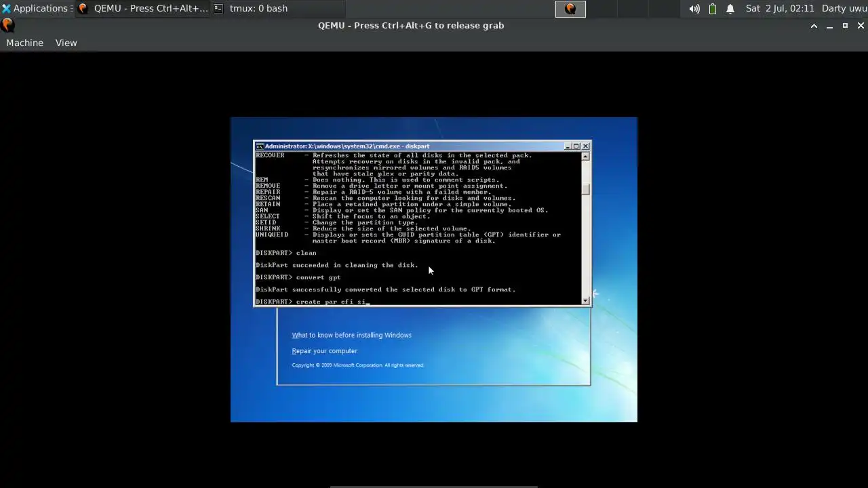The width and height of the screenshot is (868, 488).
Task: Close the QEMU window
Action: point(861,26)
